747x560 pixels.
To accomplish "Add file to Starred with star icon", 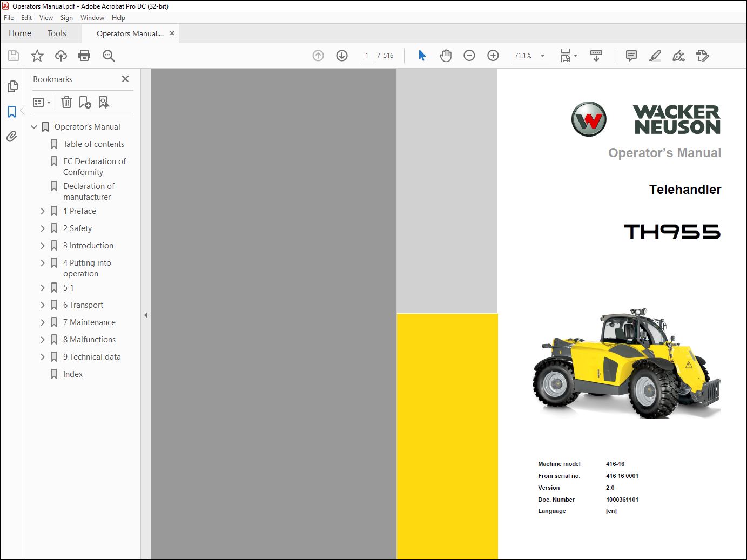I will pos(37,56).
